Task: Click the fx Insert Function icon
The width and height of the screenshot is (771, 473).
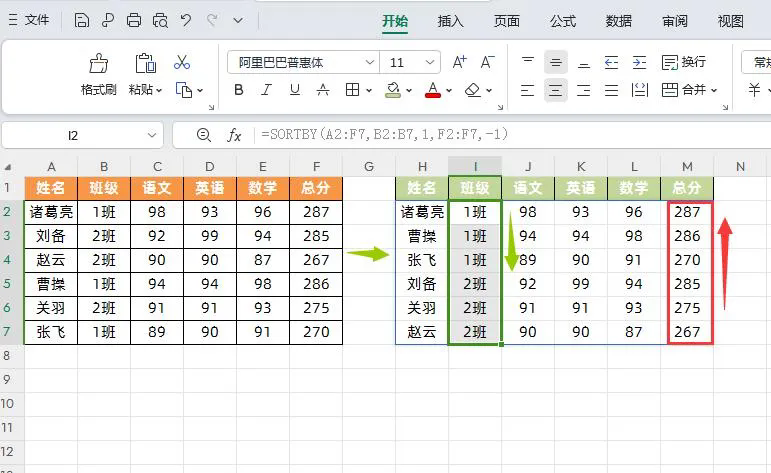Action: tap(235, 135)
